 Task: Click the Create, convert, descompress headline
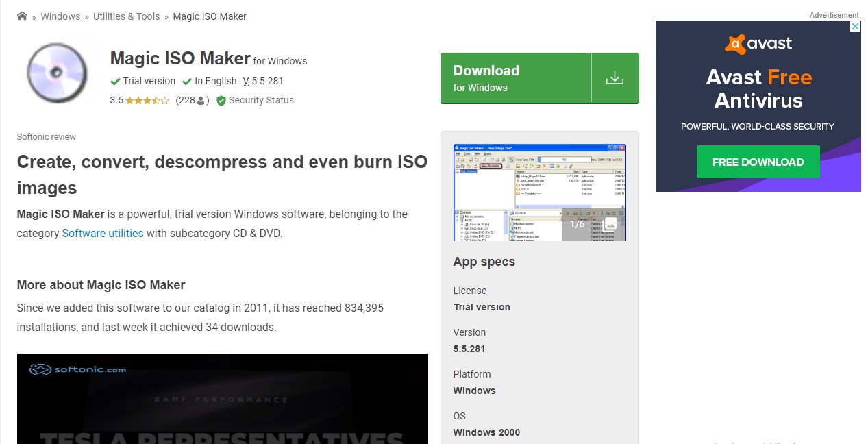(222, 175)
